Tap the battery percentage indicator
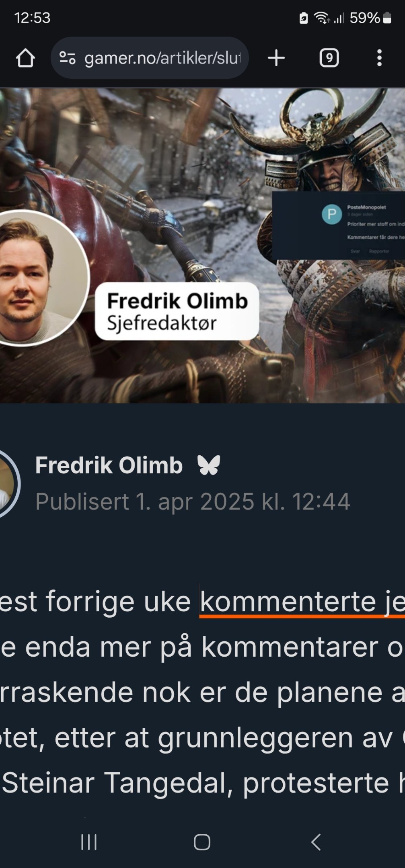 coord(370,18)
